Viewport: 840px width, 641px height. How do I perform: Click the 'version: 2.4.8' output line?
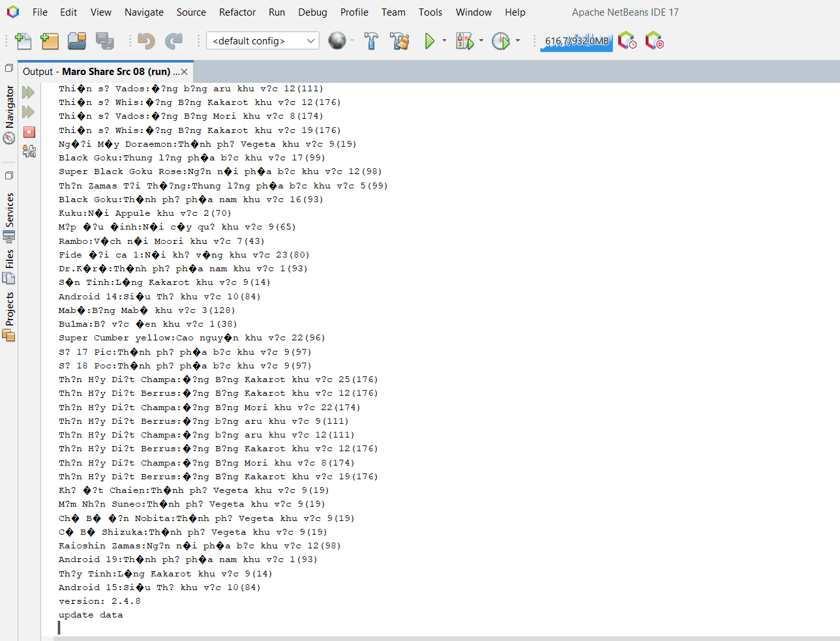tap(100, 601)
